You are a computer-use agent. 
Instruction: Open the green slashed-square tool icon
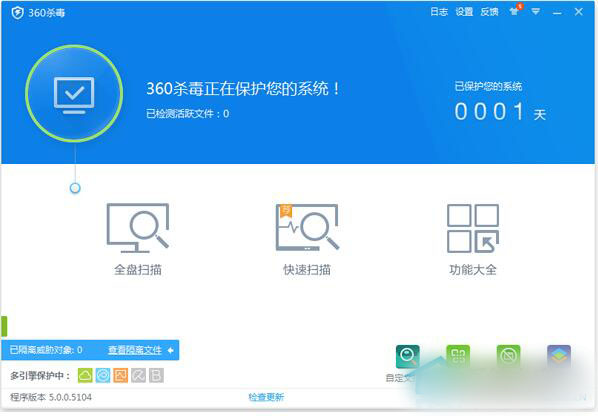click(508, 356)
